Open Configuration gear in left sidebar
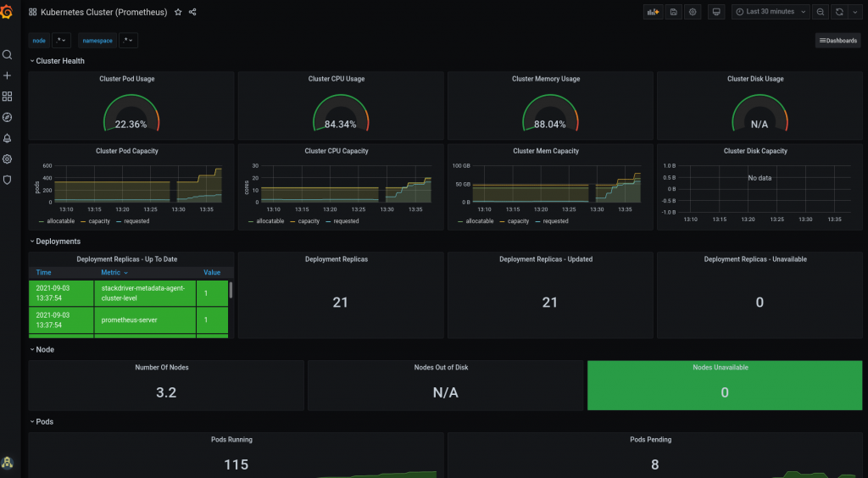The image size is (868, 478). [7, 158]
